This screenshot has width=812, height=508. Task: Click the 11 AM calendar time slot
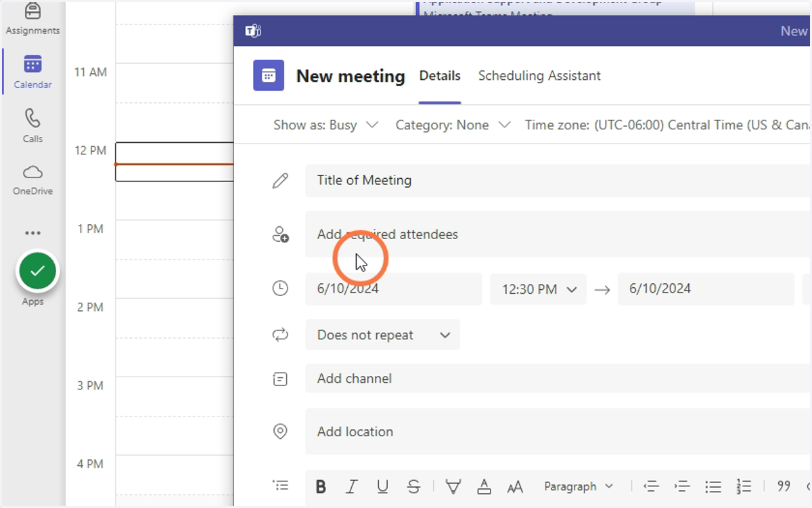pos(175,83)
